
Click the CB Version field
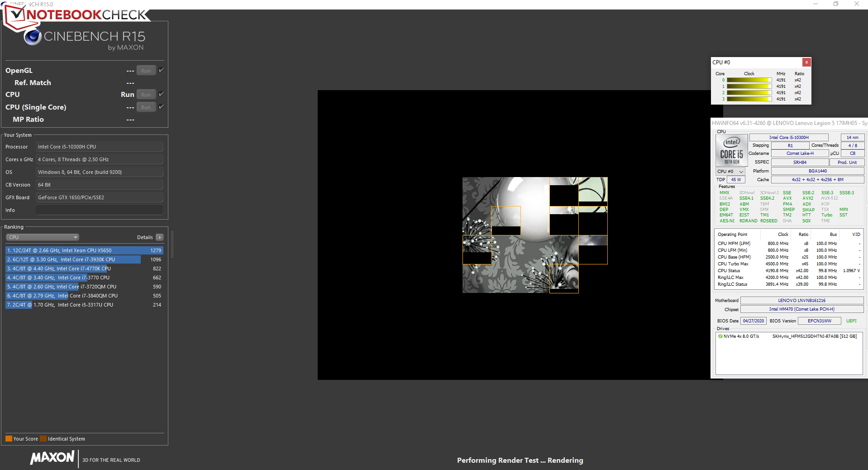(x=100, y=185)
